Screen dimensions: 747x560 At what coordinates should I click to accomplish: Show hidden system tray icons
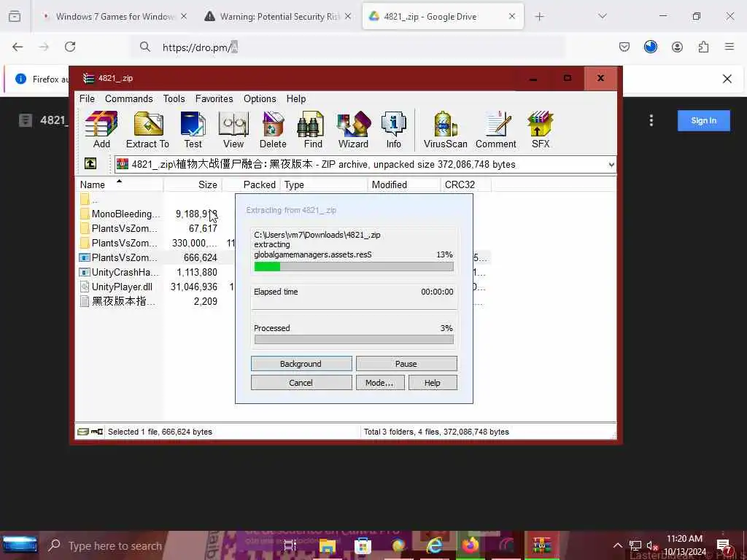(x=617, y=545)
